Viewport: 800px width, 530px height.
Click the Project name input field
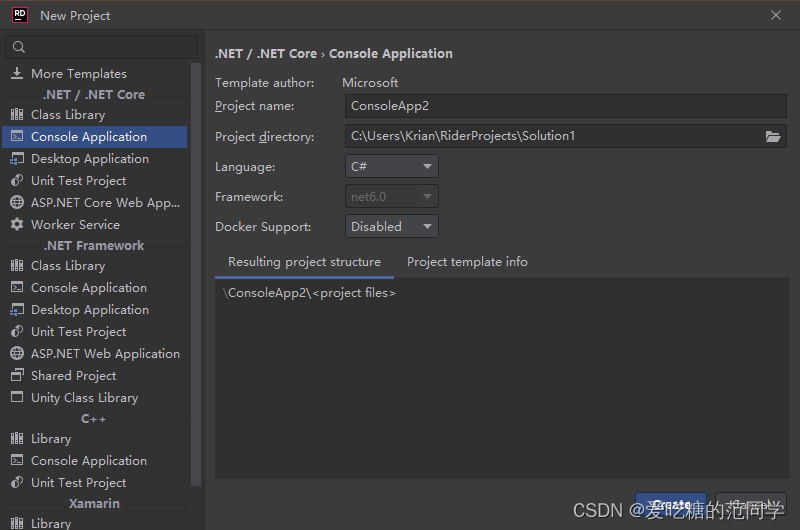(x=565, y=106)
